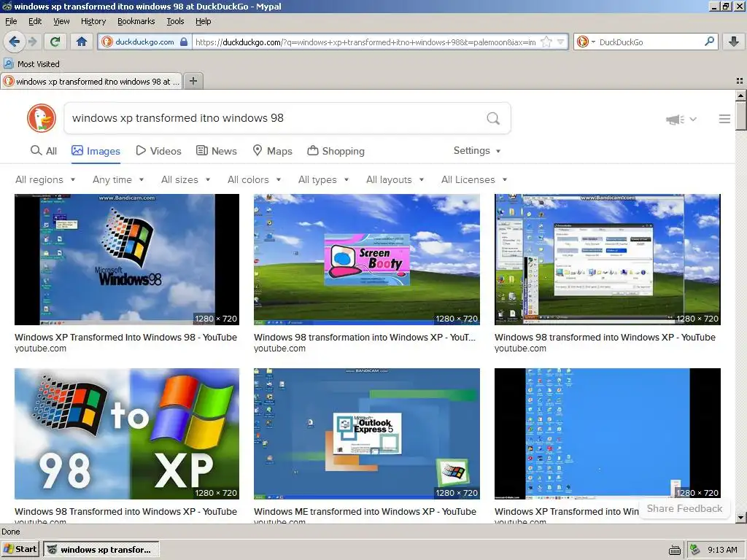Open the Bookmarks menu
Screen dimensions: 747x560
(x=136, y=21)
